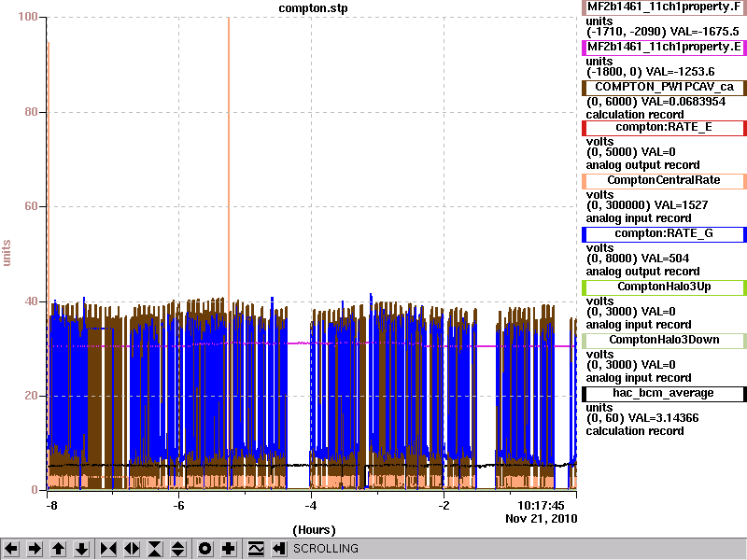Select the ComptonHalo3Up green legend entry
This screenshot has width=747, height=560.
click(664, 287)
